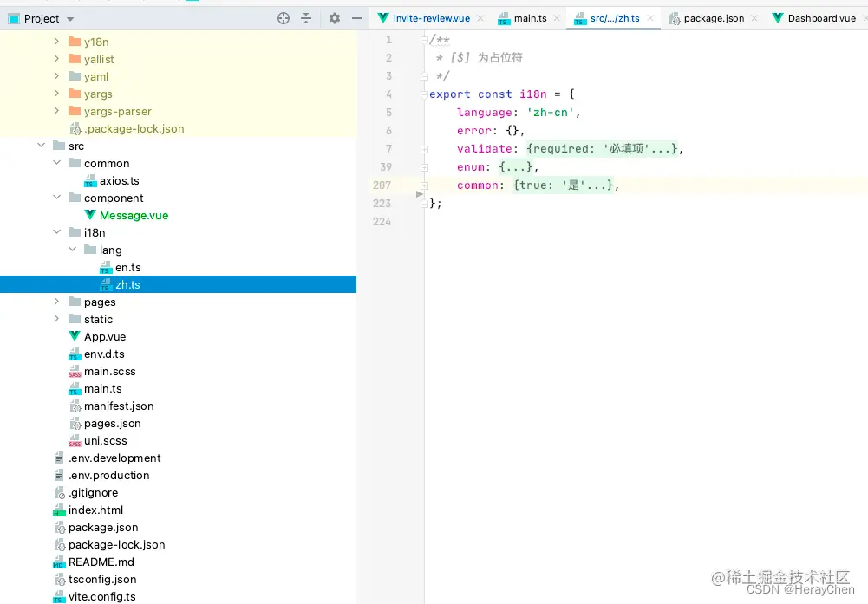Open index.html file

point(95,510)
